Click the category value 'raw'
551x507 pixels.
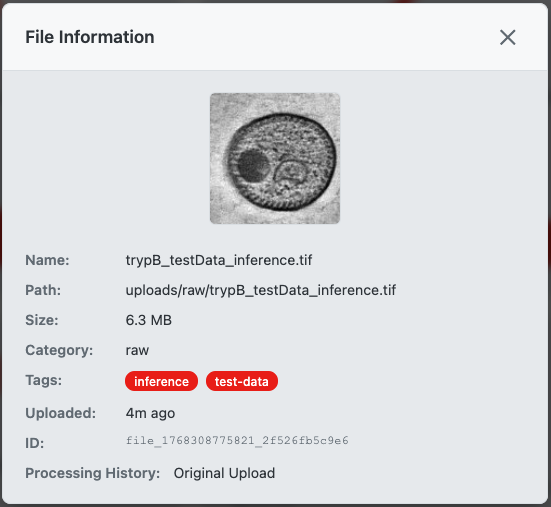point(137,350)
